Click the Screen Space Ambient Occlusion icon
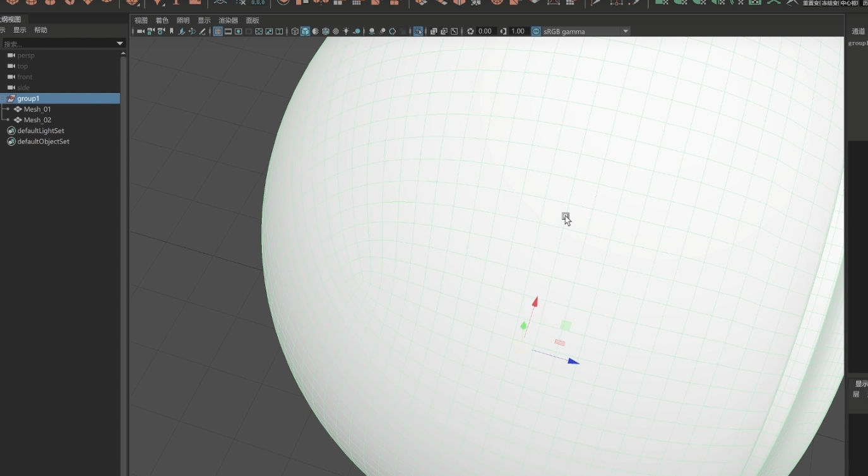The height and width of the screenshot is (476, 868). [x=371, y=31]
